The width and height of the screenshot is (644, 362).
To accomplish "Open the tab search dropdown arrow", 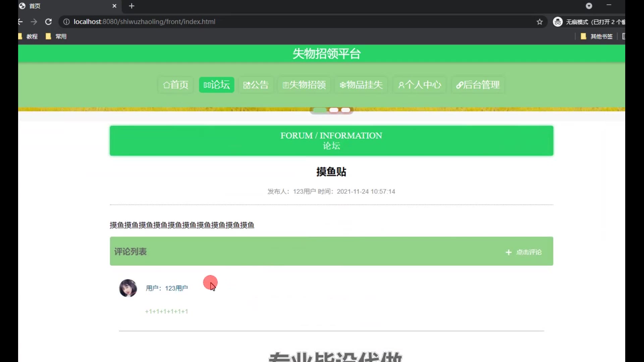I will 589,6.
